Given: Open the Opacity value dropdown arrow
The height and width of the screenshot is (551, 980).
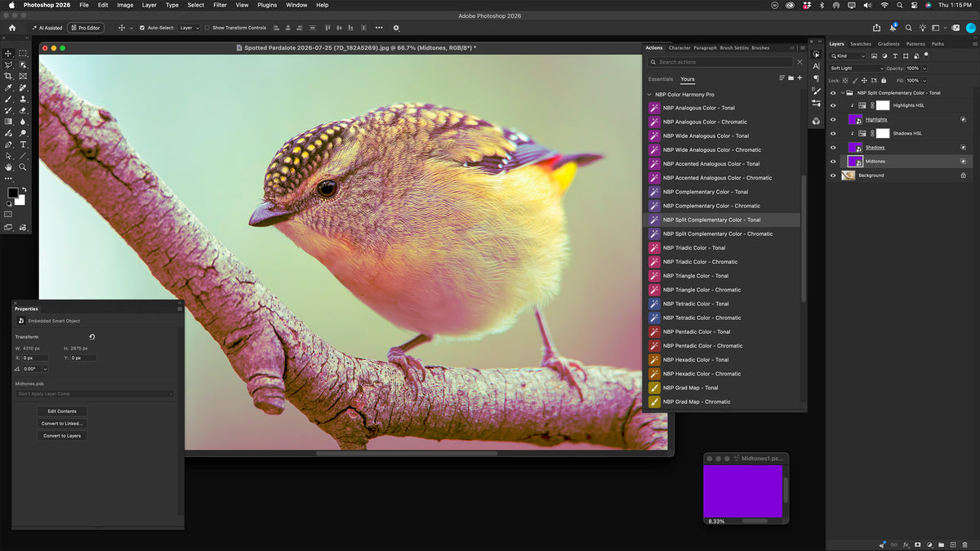Looking at the screenshot, I should coord(924,69).
